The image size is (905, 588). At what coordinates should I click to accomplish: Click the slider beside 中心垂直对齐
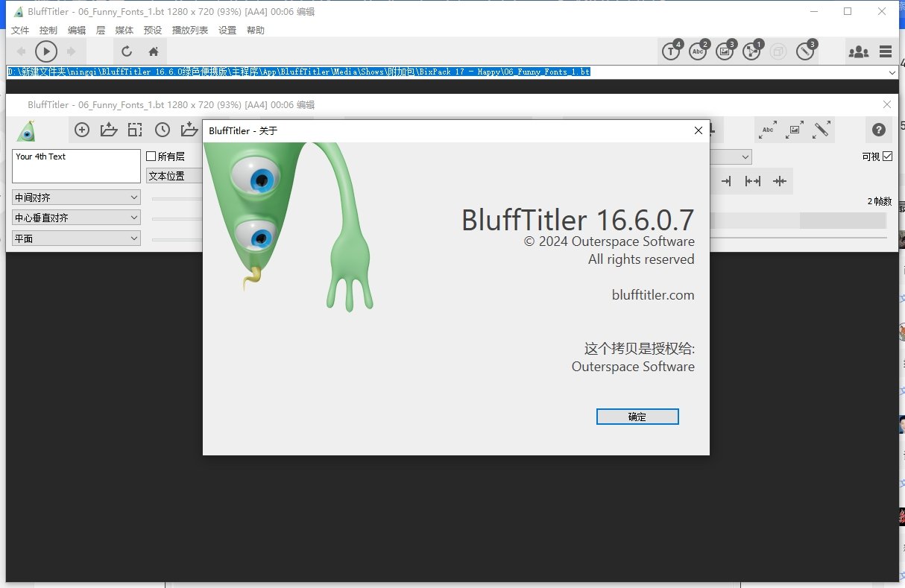(x=177, y=219)
